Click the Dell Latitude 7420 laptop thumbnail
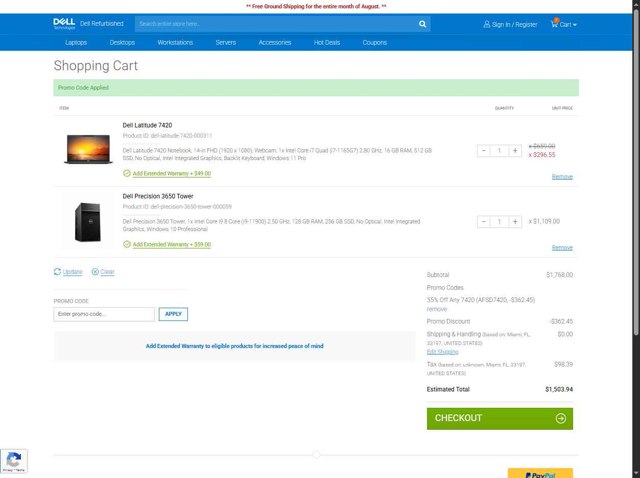 coord(88,149)
